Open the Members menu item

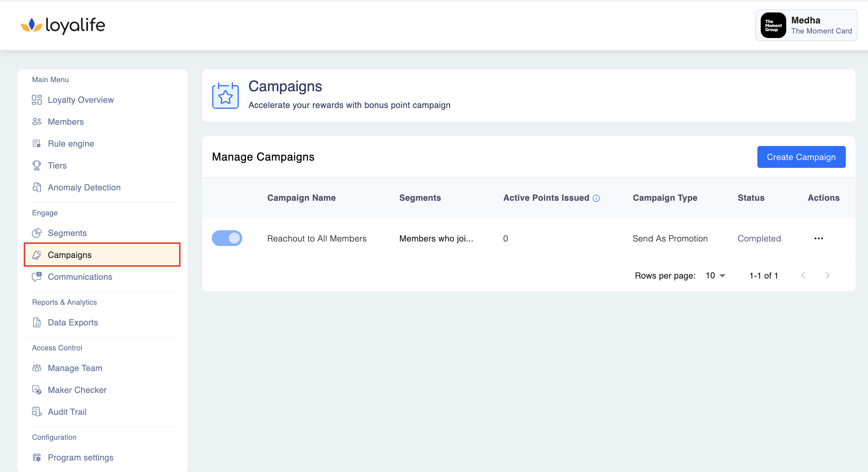[66, 122]
